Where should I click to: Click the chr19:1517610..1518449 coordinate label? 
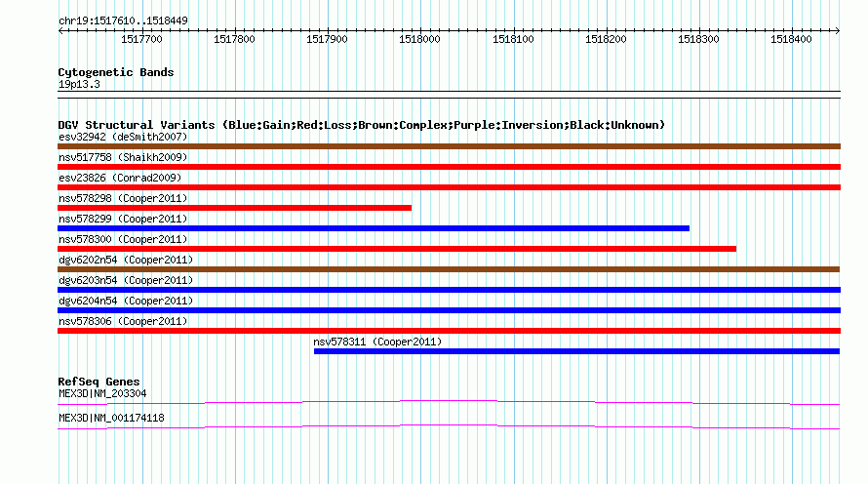pyautogui.click(x=123, y=20)
